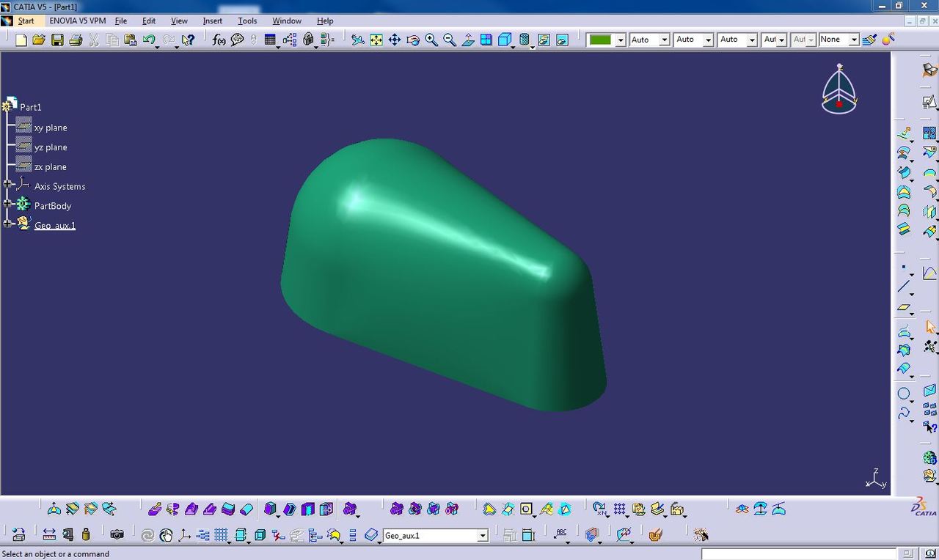The width and height of the screenshot is (939, 560).
Task: Click the green color swatch
Action: [601, 40]
